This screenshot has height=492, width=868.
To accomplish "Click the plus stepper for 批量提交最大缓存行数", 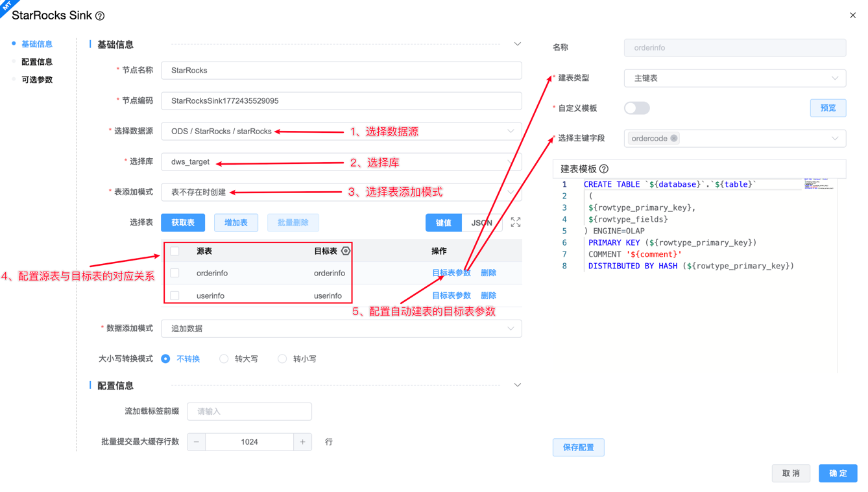I will pyautogui.click(x=302, y=442).
